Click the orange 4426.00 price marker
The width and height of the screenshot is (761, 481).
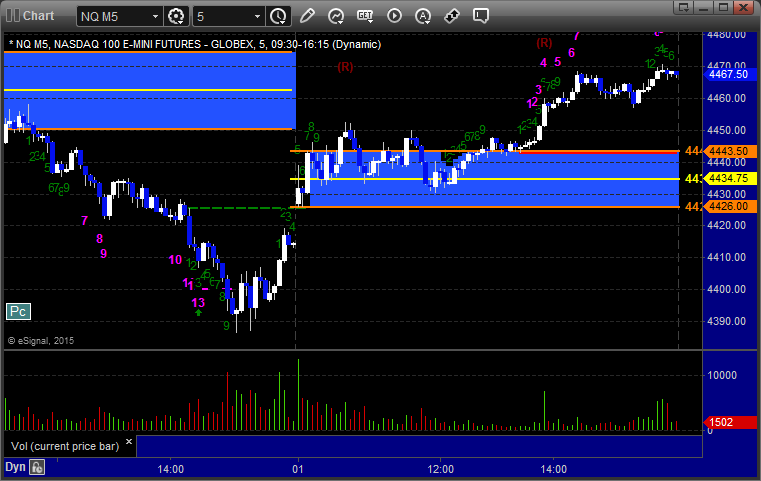[728, 206]
